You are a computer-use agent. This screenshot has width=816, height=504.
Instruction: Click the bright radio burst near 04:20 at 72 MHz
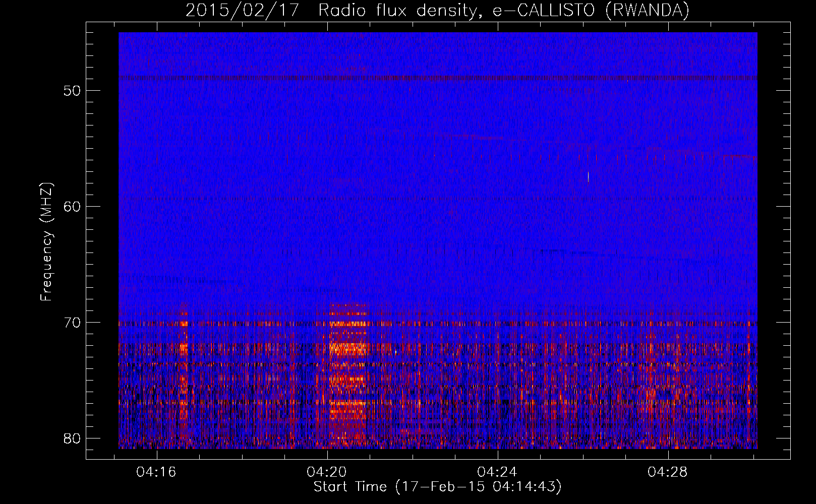coord(347,348)
